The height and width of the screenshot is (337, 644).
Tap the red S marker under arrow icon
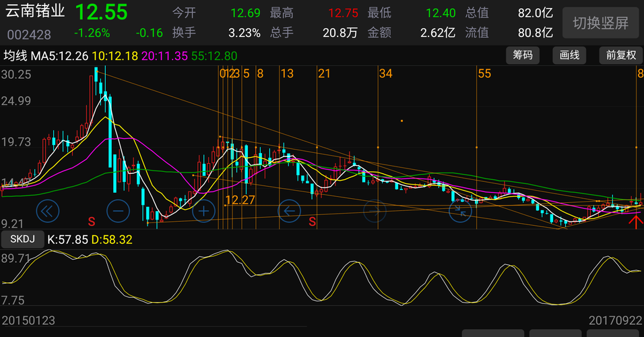click(313, 222)
